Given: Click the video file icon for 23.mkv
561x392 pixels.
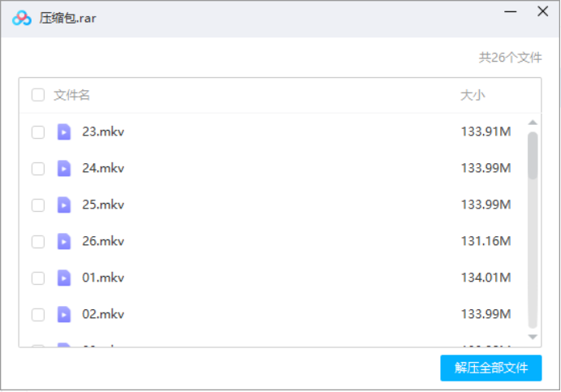Looking at the screenshot, I should click(64, 132).
